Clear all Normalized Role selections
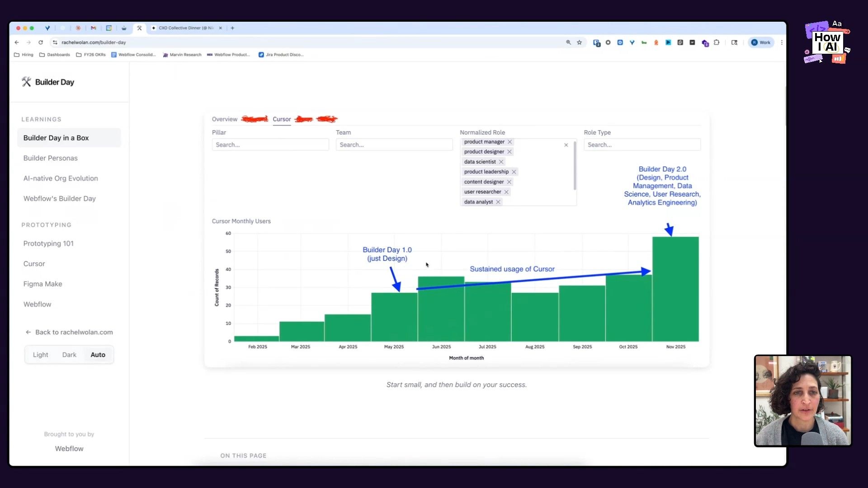This screenshot has height=488, width=868. point(566,145)
